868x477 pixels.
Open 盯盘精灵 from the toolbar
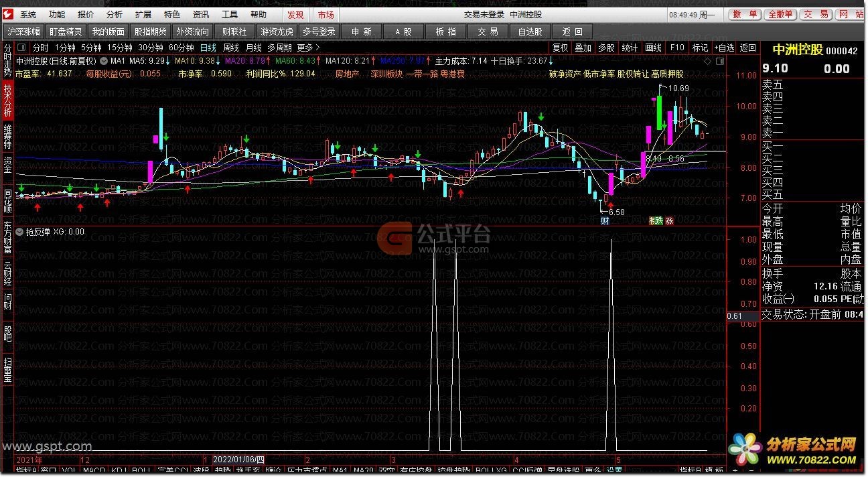point(66,31)
